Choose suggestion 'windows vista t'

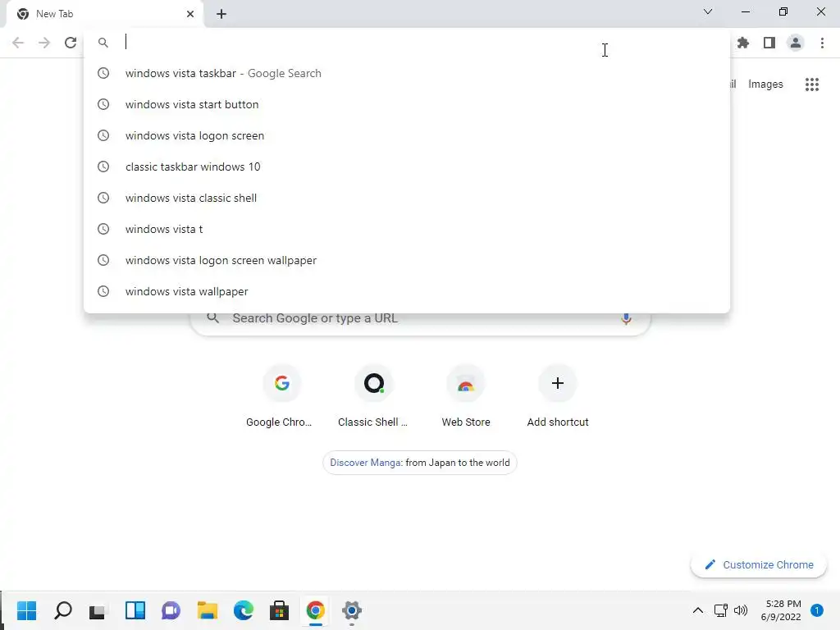[407, 229]
